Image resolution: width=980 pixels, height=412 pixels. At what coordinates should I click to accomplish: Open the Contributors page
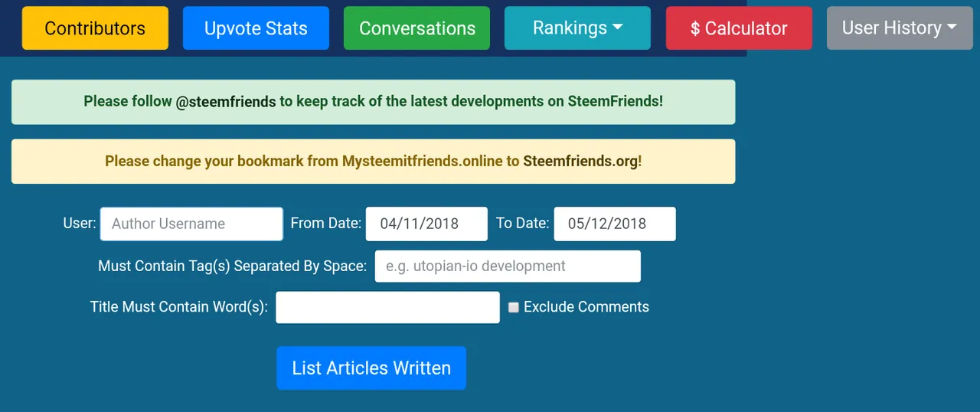point(95,28)
